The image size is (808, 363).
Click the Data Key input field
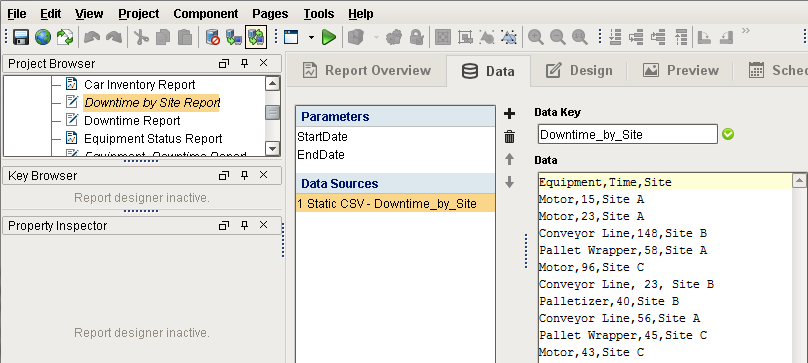coord(628,135)
